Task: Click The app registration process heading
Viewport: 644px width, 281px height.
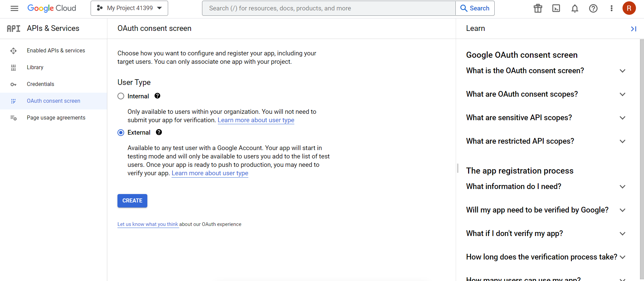Action: (520, 171)
